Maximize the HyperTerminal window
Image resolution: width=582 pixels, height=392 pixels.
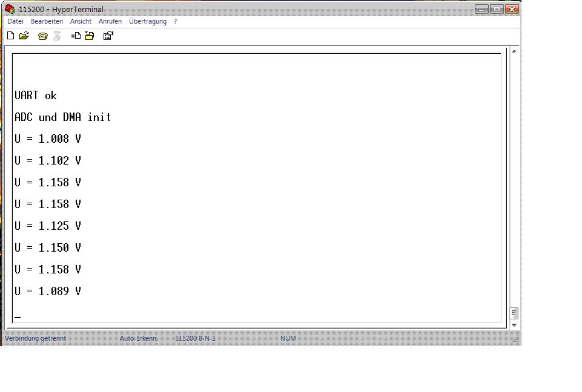point(497,9)
